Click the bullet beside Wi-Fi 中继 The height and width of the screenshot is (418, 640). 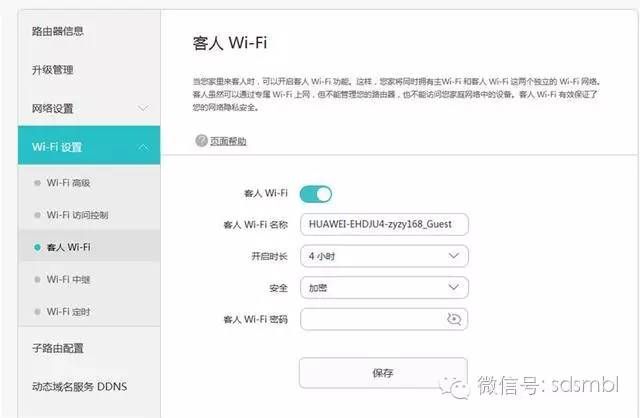click(37, 280)
